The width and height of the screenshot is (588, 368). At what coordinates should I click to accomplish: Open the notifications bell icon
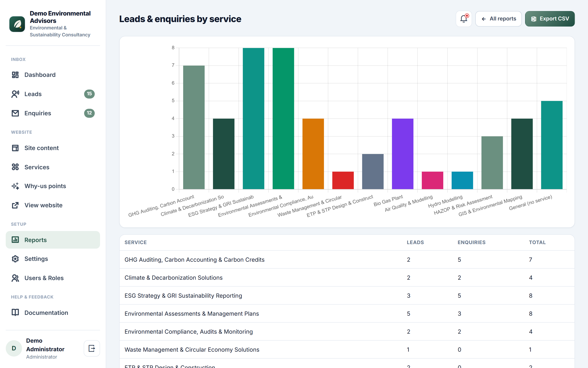464,19
